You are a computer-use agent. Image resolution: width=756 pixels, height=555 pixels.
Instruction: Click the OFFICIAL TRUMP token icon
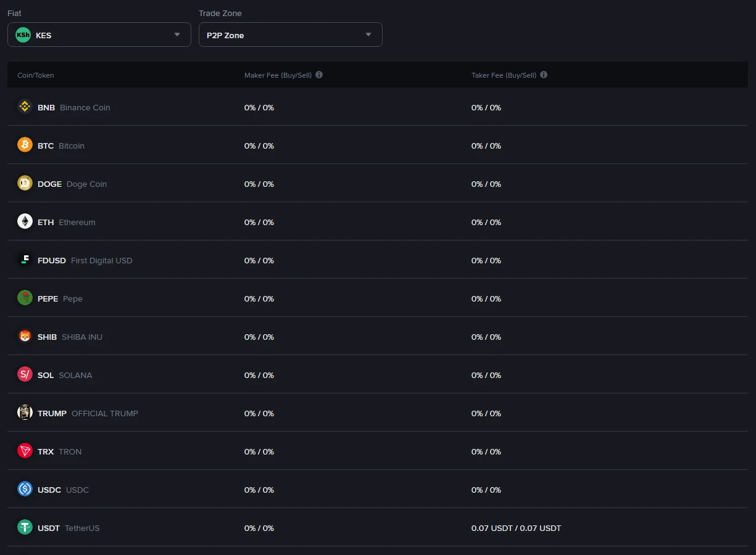tap(25, 413)
